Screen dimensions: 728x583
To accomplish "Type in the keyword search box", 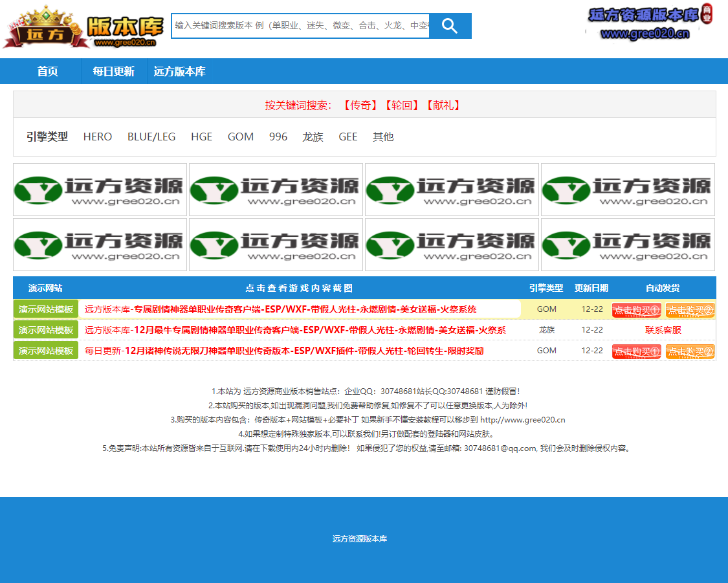I will 300,26.
